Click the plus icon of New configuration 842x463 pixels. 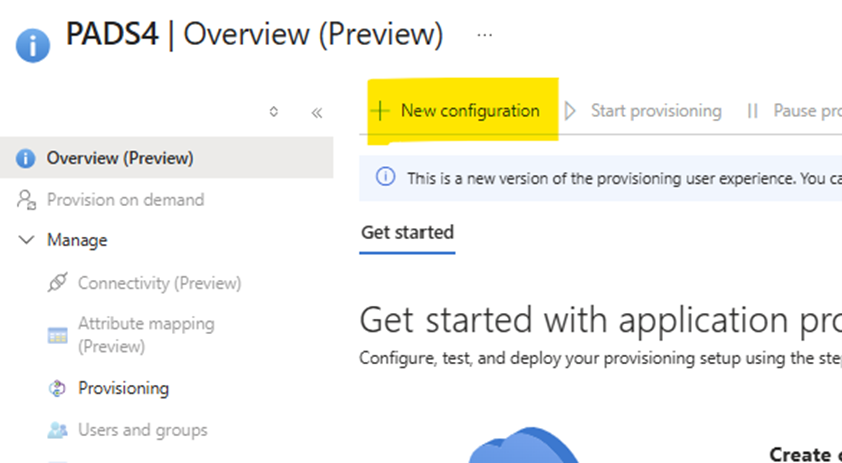[380, 111]
